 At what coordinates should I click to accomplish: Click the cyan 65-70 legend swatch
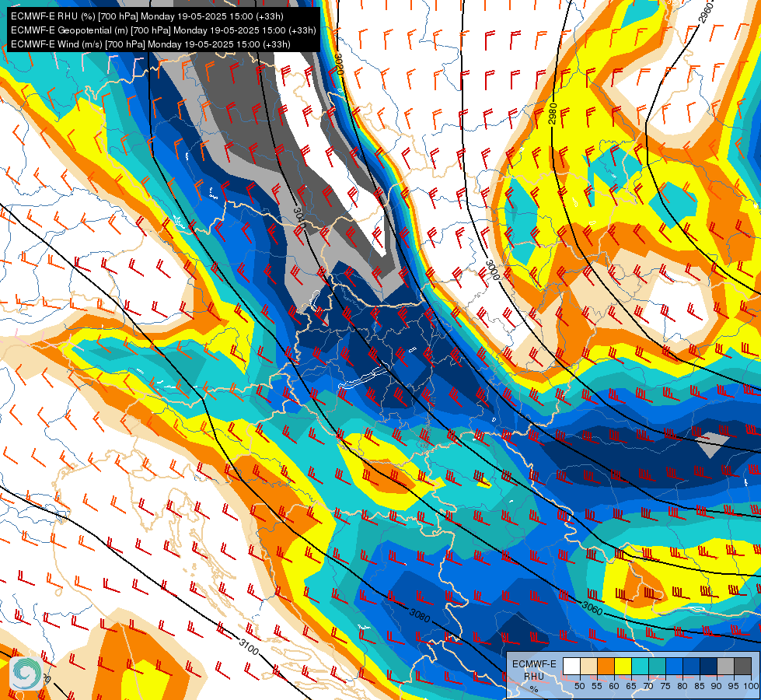point(640,667)
